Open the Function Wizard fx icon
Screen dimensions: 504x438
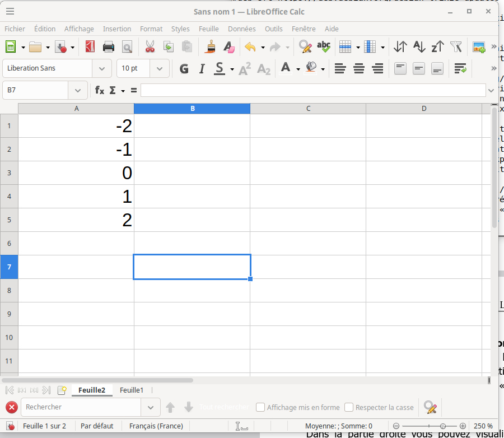click(100, 90)
